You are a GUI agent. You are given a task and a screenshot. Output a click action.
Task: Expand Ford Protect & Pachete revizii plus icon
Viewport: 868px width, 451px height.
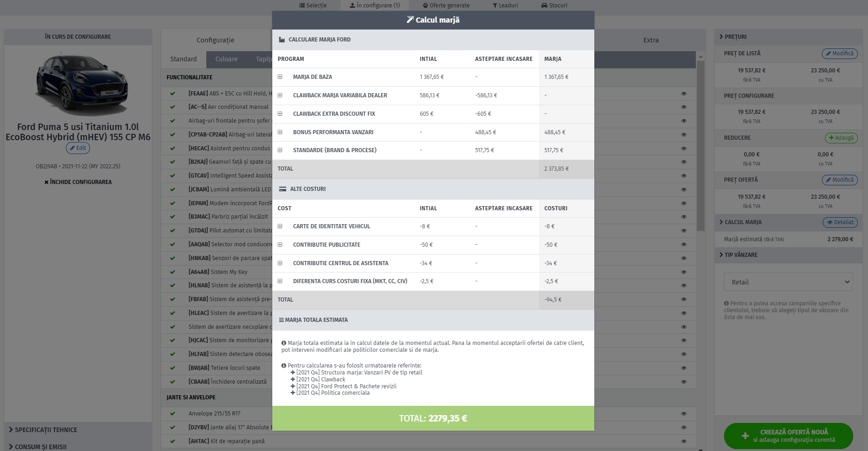(x=293, y=386)
